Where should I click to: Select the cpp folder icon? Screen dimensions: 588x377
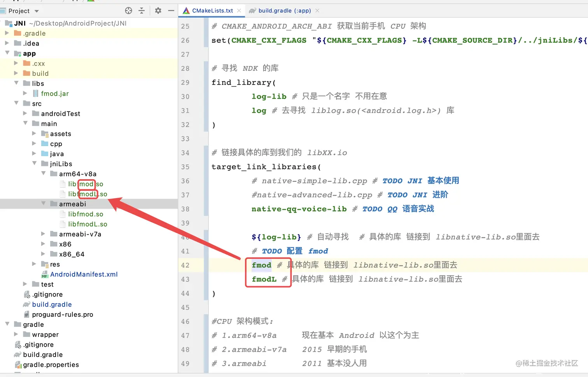45,144
